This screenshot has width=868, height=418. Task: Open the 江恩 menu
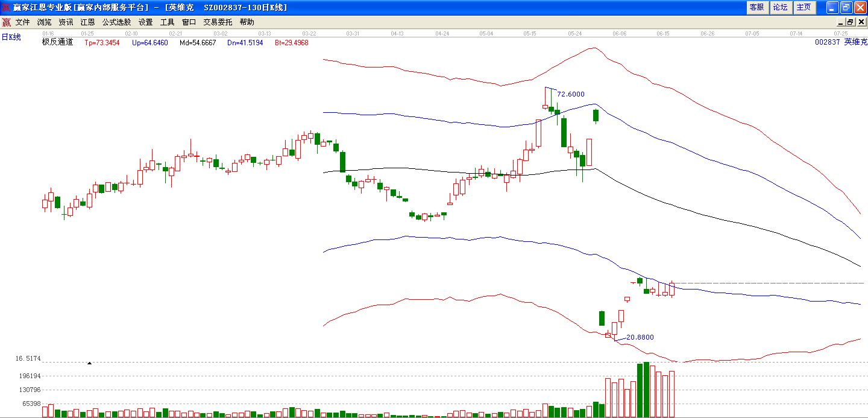[88, 22]
